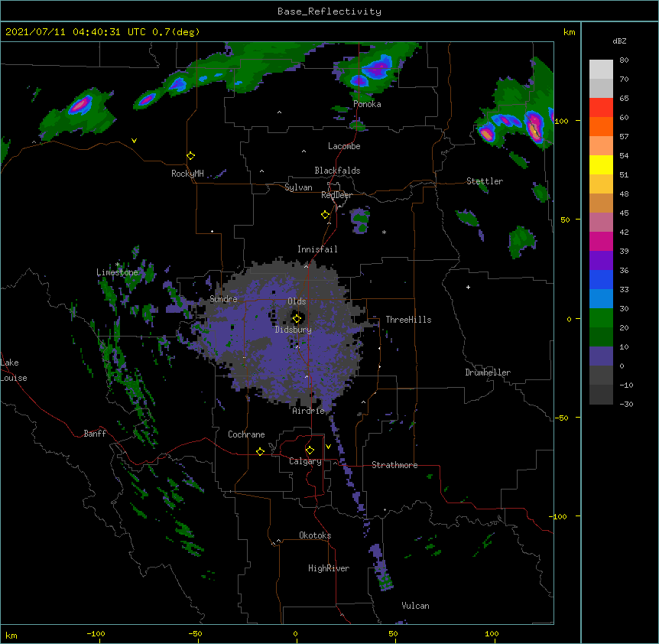The image size is (659, 644).
Task: Click the yellow marker above Calgary label
Action: [310, 450]
